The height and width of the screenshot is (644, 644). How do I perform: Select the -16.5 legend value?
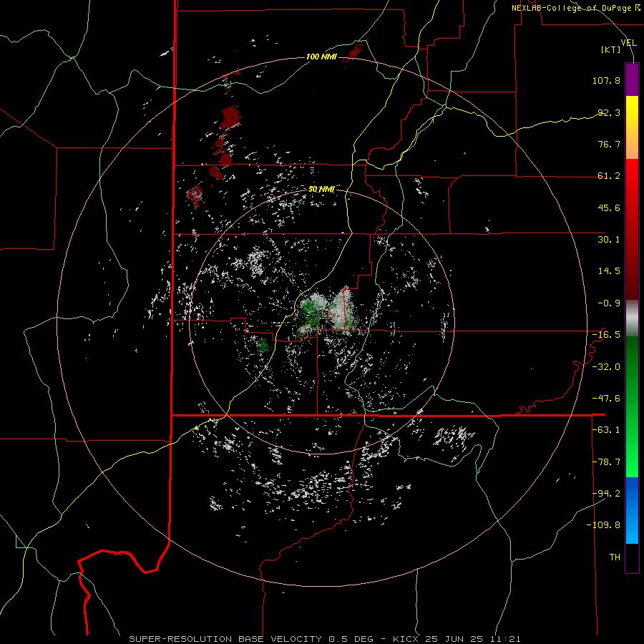pos(606,335)
